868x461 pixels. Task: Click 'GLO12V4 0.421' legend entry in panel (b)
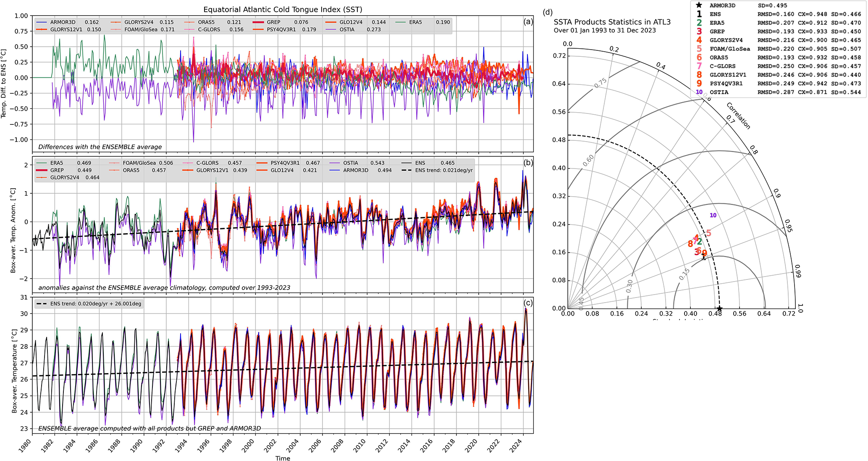point(287,171)
